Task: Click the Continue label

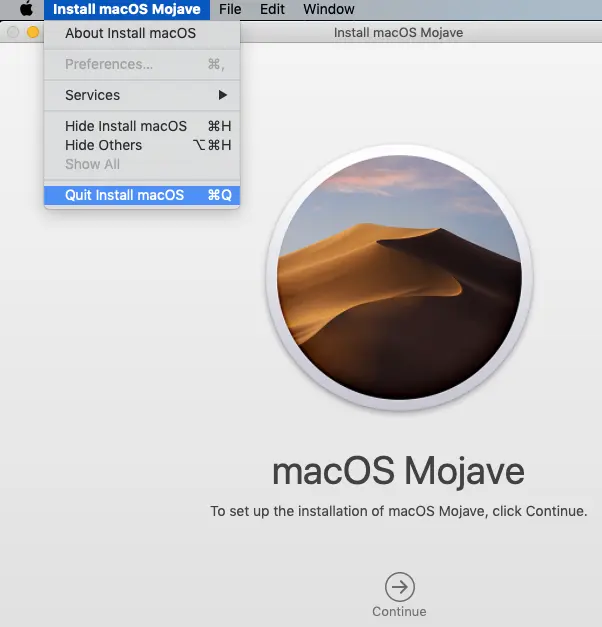Action: pos(399,611)
